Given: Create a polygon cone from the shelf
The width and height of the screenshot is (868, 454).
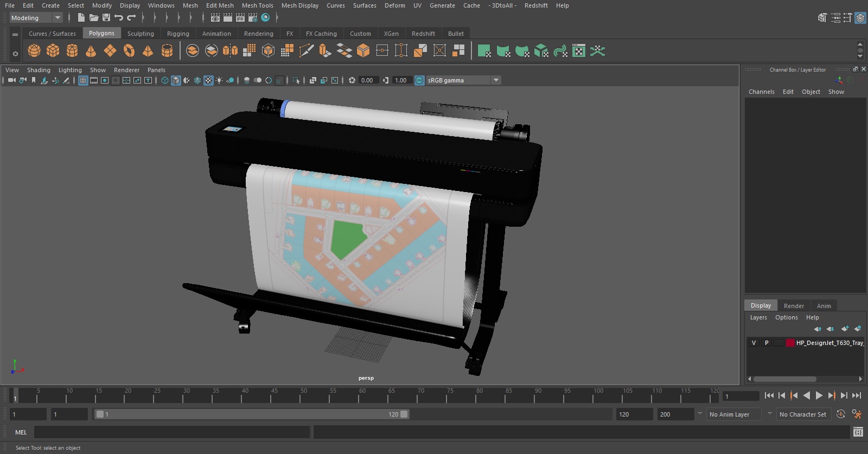Looking at the screenshot, I should coord(91,51).
